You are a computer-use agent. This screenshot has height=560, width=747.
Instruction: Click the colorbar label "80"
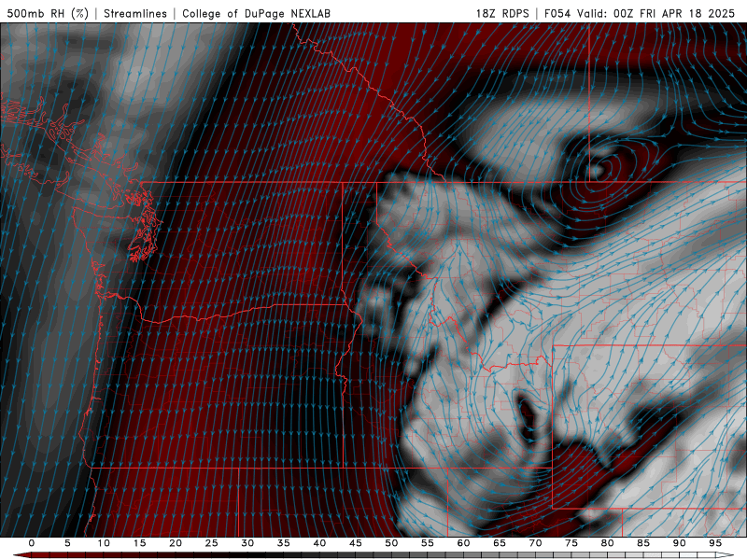pyautogui.click(x=608, y=543)
